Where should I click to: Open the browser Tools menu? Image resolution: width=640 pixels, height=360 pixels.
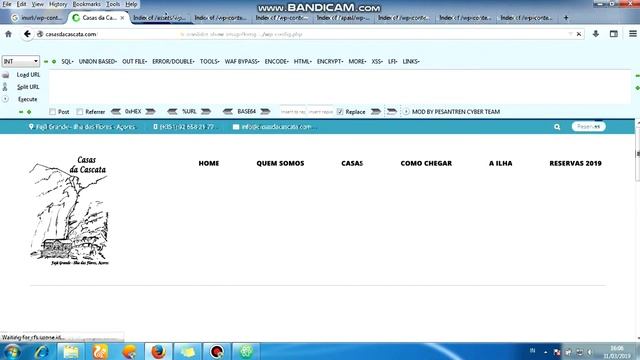pyautogui.click(x=113, y=4)
